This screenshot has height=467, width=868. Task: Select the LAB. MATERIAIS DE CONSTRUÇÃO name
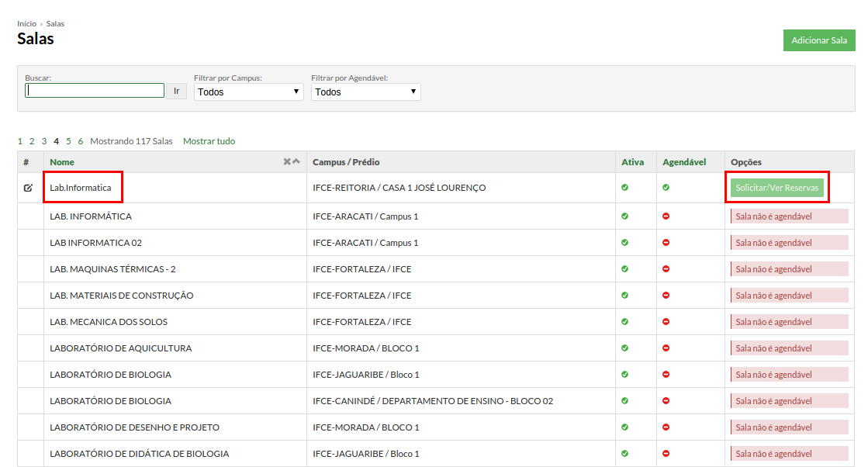coord(122,296)
